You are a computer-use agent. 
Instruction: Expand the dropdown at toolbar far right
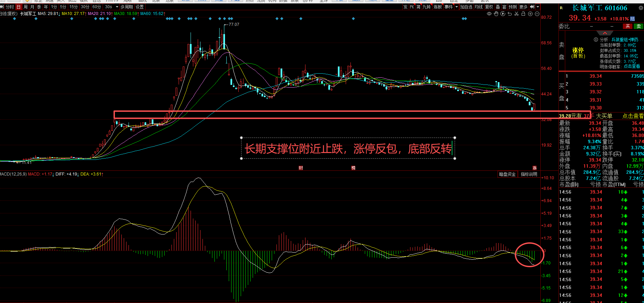538,7
